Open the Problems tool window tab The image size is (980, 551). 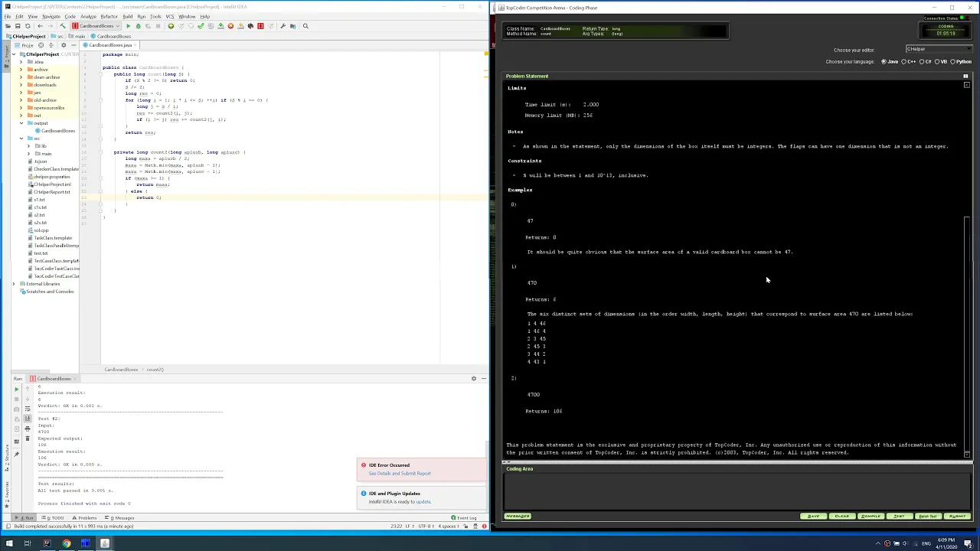coord(85,518)
